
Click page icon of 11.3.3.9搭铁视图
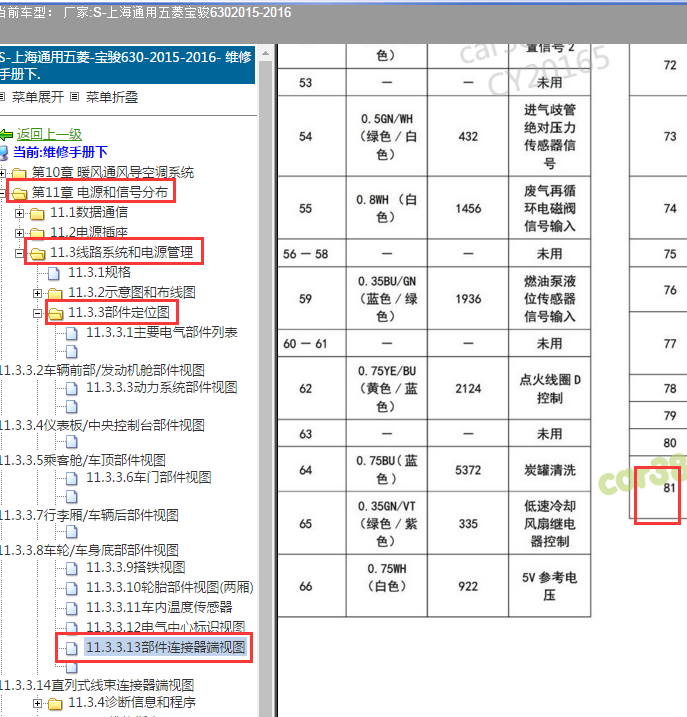point(72,568)
